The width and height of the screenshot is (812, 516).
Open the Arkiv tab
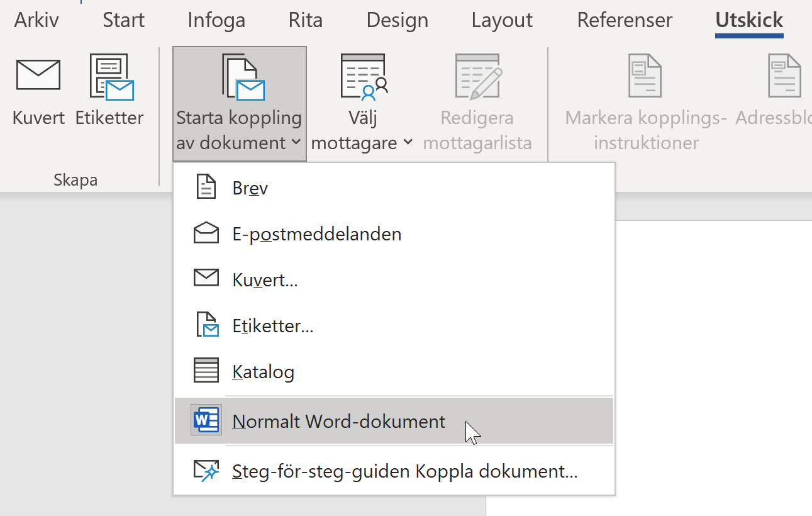click(x=36, y=20)
